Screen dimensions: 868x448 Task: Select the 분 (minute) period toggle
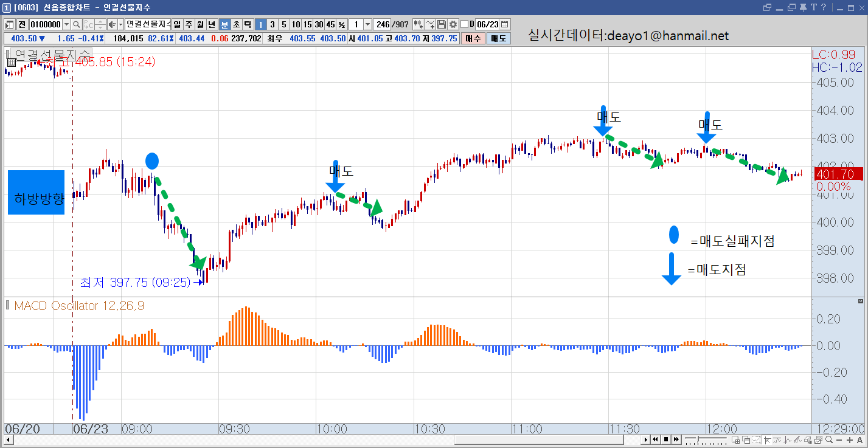tap(224, 24)
